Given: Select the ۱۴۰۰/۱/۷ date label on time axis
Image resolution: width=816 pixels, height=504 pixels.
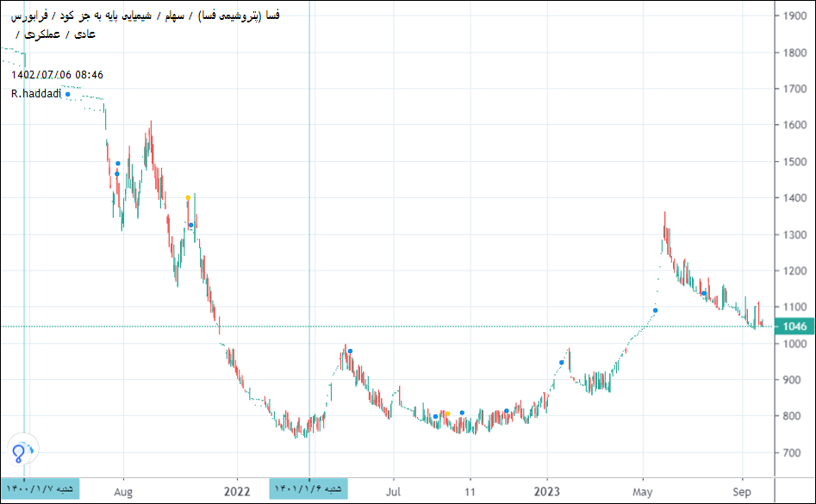Looking at the screenshot, I should click(x=40, y=489).
